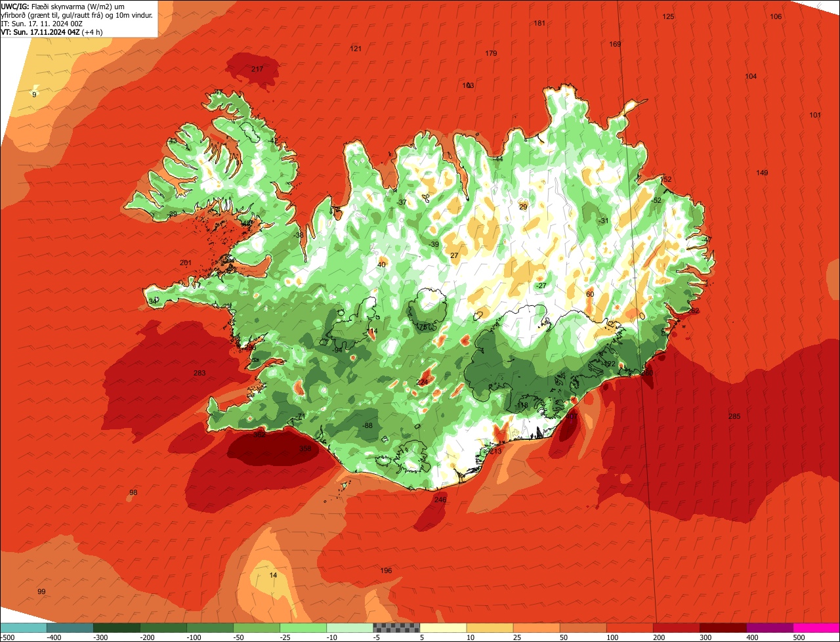Click the flux value -71 in southwest Iceland
840x642 pixels.
301,416
